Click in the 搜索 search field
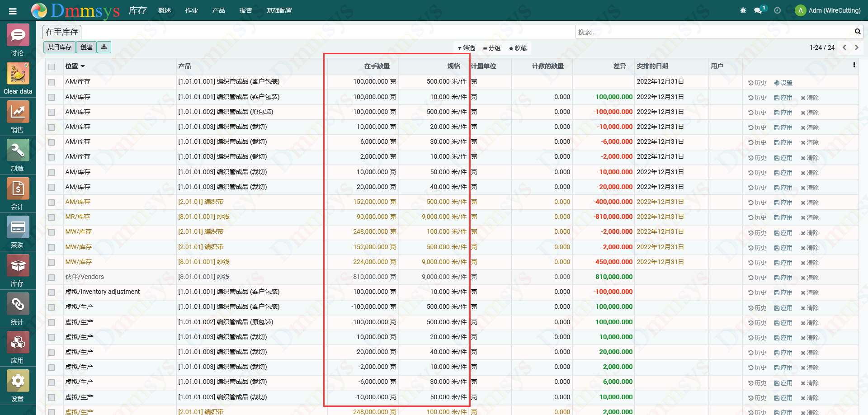The image size is (868, 415). click(x=714, y=32)
